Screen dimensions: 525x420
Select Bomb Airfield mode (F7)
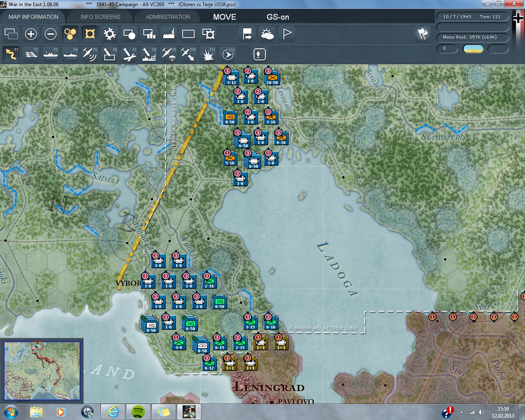pos(129,54)
